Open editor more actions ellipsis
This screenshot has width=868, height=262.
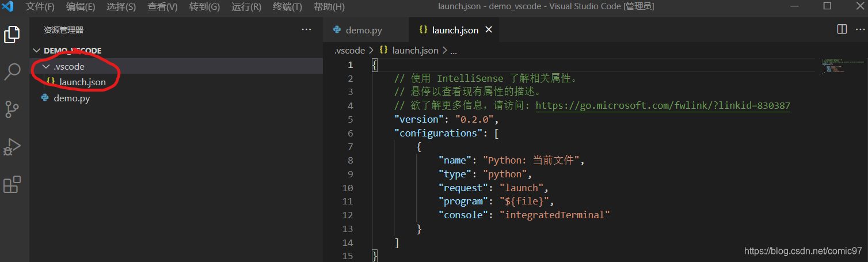[860, 29]
